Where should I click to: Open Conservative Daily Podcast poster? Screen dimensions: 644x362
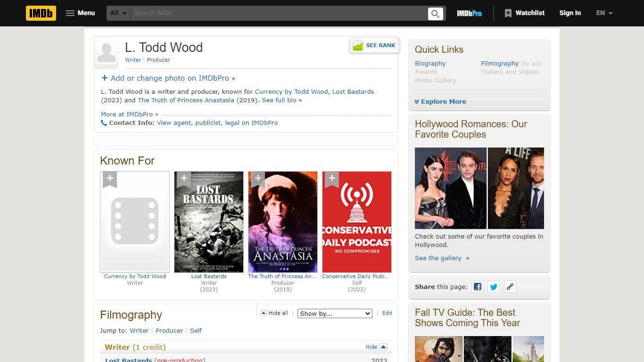(x=357, y=222)
